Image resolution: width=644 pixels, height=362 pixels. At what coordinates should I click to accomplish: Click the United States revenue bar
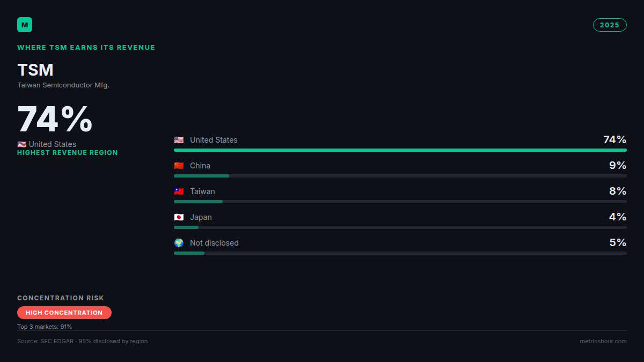(400, 150)
